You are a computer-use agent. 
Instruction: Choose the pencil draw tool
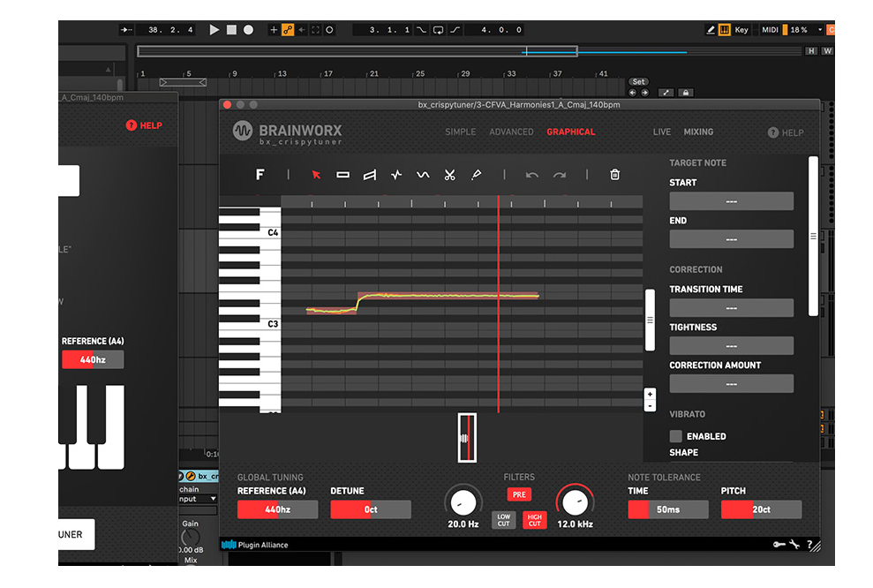[x=476, y=175]
